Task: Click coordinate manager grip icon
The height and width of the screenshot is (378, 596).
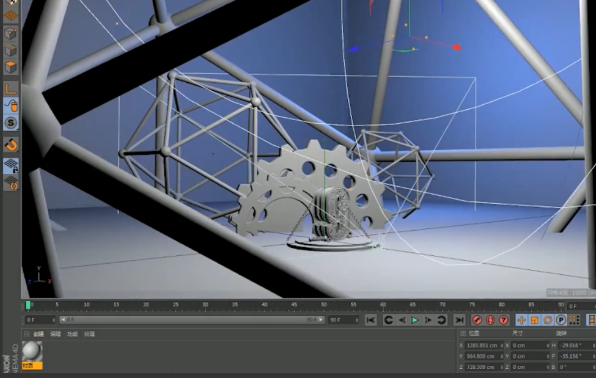Action: pyautogui.click(x=462, y=334)
